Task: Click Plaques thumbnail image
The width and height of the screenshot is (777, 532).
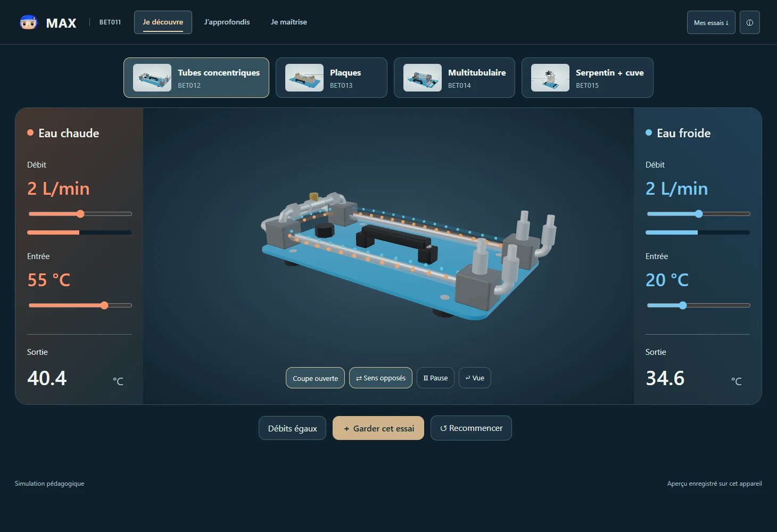Action: [304, 78]
